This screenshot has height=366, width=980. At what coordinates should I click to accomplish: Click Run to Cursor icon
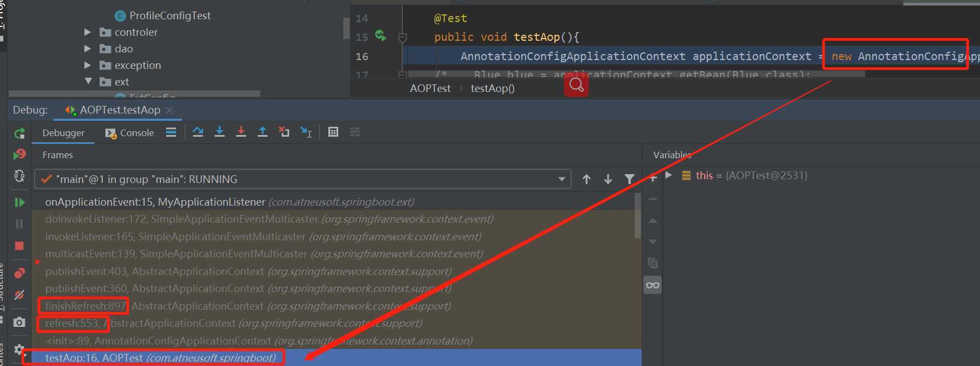click(306, 132)
